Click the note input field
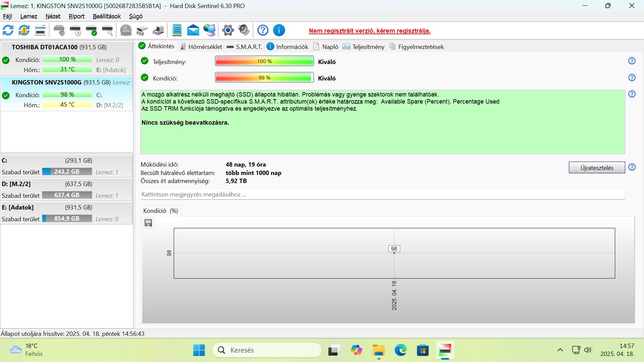The width and height of the screenshot is (644, 362). coord(382,194)
